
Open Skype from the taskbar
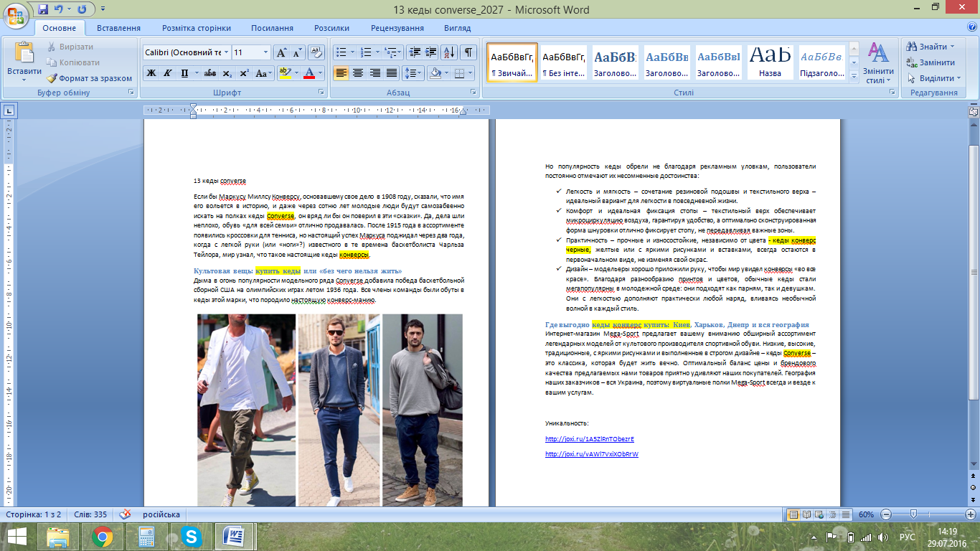(x=192, y=536)
